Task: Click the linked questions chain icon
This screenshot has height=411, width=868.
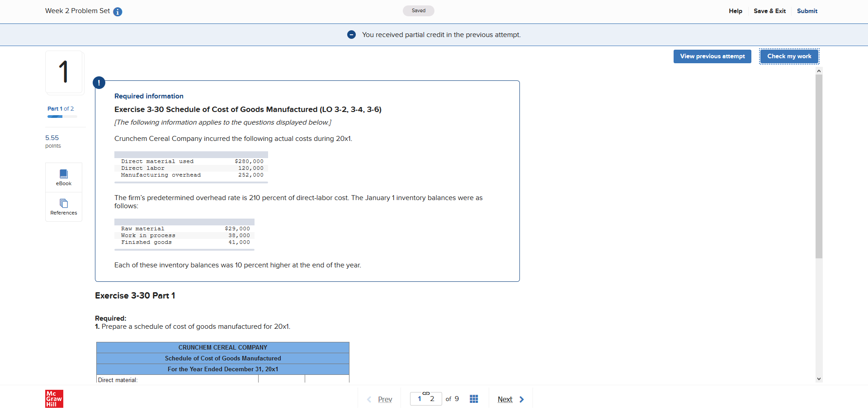Action: (x=426, y=393)
